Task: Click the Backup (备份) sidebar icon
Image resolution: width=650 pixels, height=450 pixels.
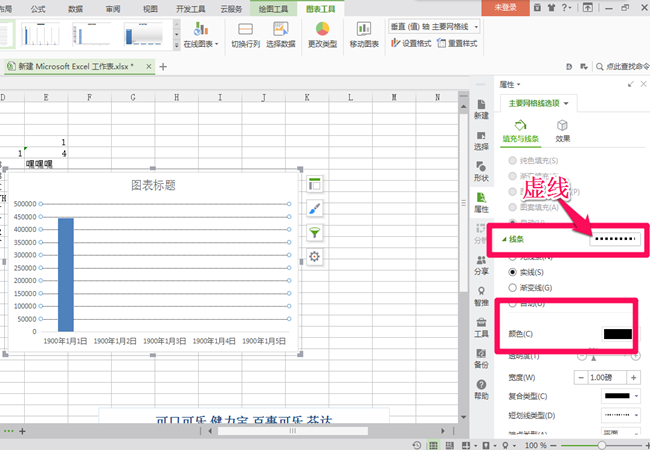Action: pos(481,358)
